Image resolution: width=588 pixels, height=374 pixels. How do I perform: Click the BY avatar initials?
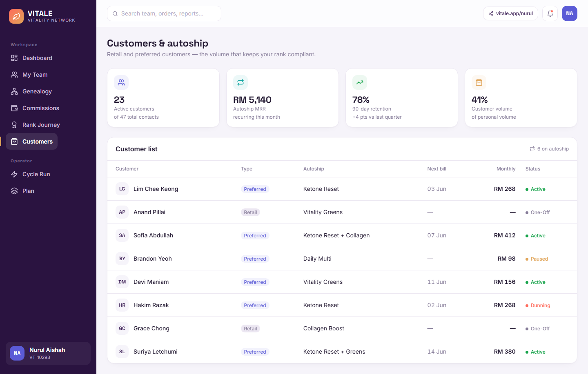[122, 259]
